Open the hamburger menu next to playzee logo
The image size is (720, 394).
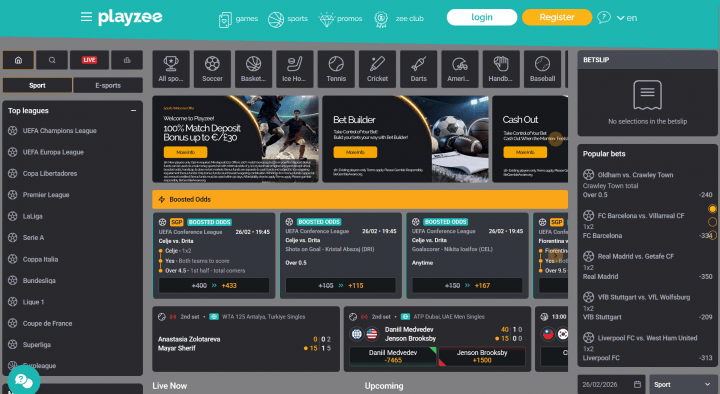pos(86,17)
